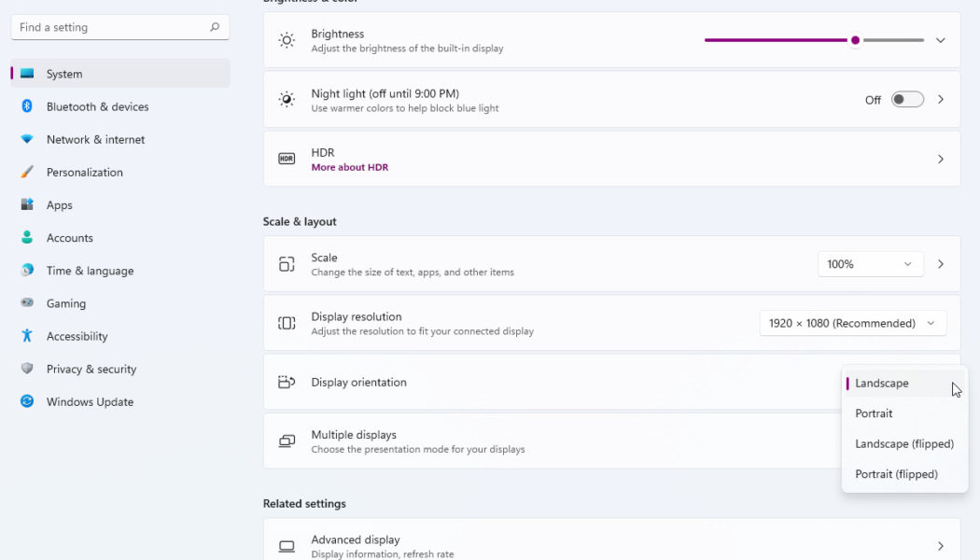Select Portrait (flipped) orientation
This screenshot has height=560, width=980.
pyautogui.click(x=896, y=474)
